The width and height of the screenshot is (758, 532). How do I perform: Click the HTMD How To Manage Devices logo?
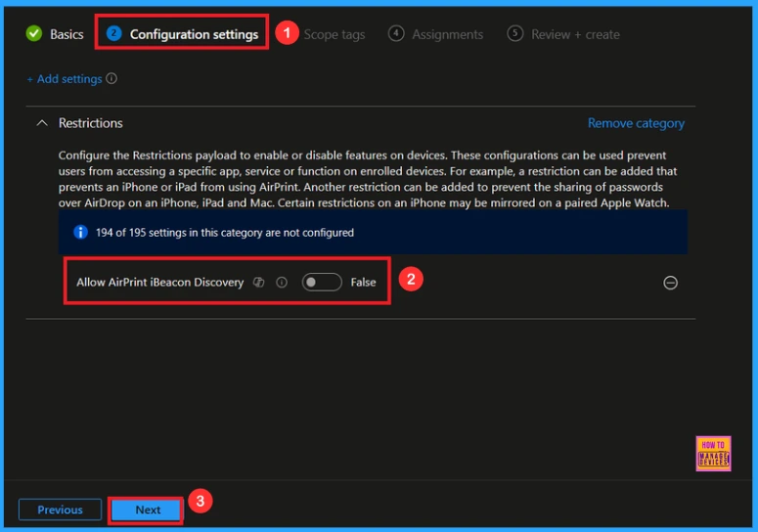[713, 453]
